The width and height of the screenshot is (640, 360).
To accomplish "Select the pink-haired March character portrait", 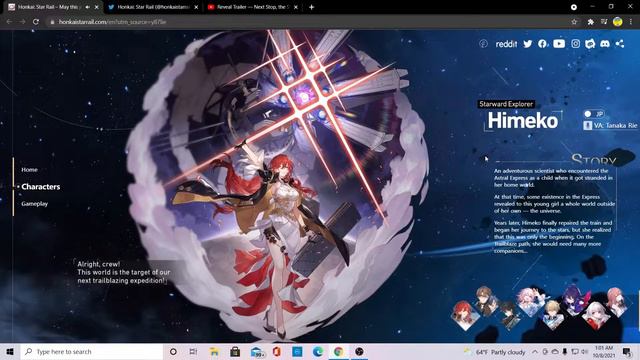I will pyautogui.click(x=531, y=301).
